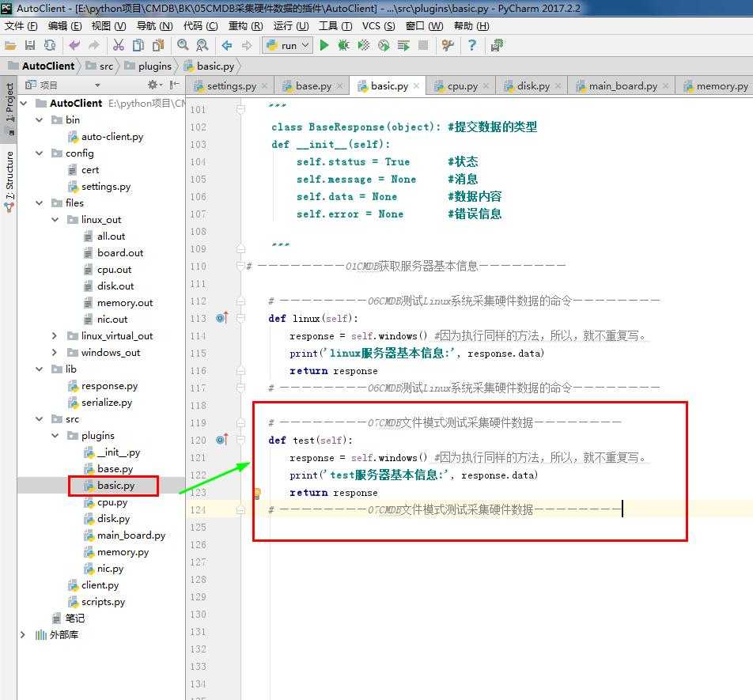Collapse the lib folder
753x700 pixels.
pyautogui.click(x=40, y=369)
